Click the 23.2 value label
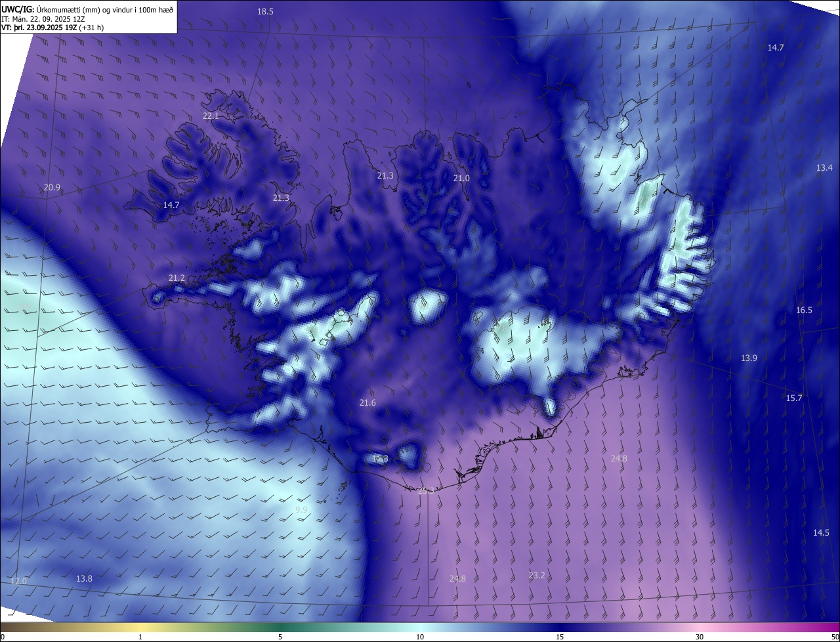 click(537, 576)
